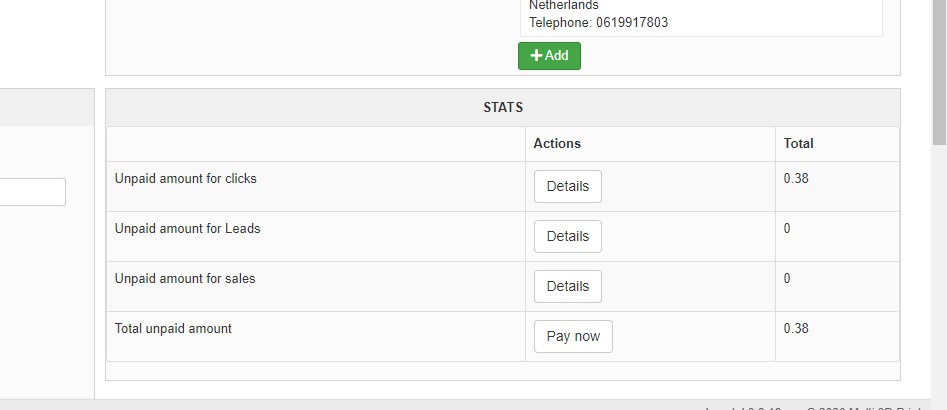Viewport: 947px width, 410px height.
Task: Click the sales total value cell
Action: tap(787, 279)
